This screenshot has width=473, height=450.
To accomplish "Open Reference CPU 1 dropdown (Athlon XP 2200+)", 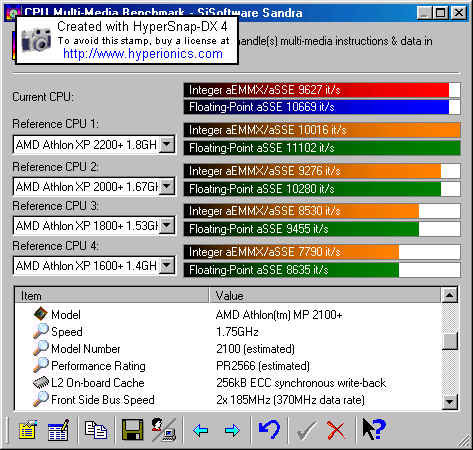I will coord(167,144).
